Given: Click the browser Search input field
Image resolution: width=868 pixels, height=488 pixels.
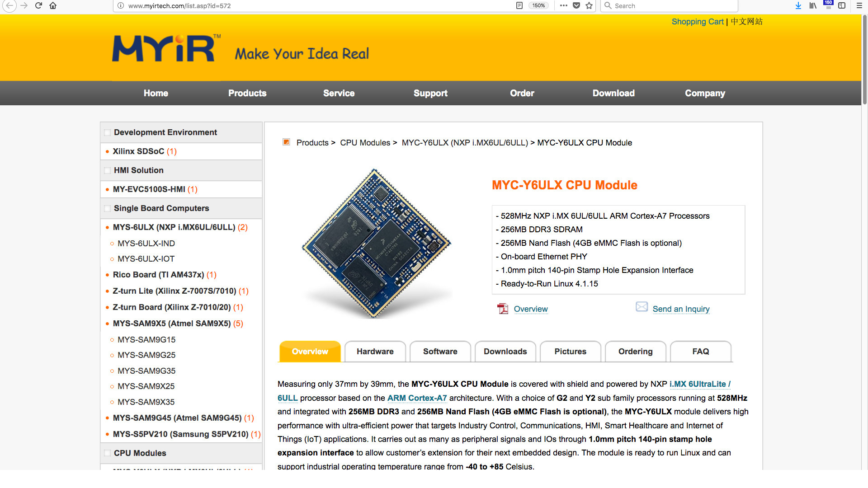Looking at the screenshot, I should [x=674, y=5].
